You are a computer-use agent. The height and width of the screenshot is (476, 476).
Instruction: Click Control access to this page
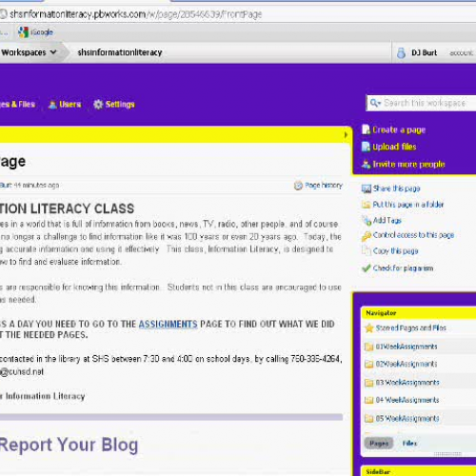pyautogui.click(x=413, y=235)
